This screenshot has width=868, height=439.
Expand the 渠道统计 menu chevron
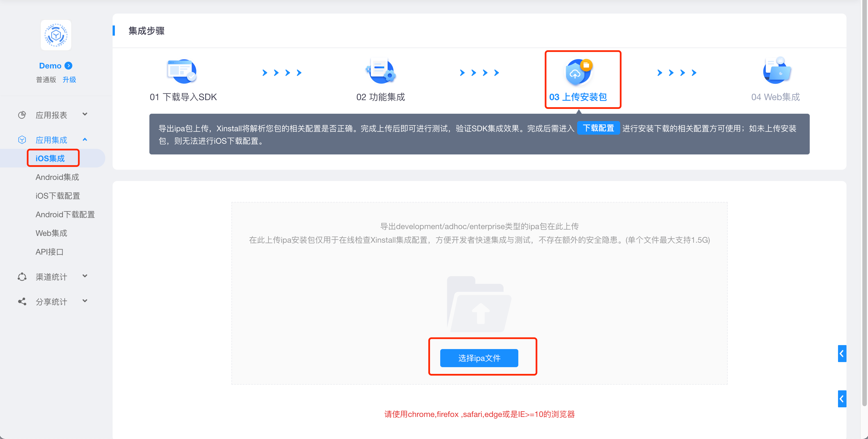(85, 276)
